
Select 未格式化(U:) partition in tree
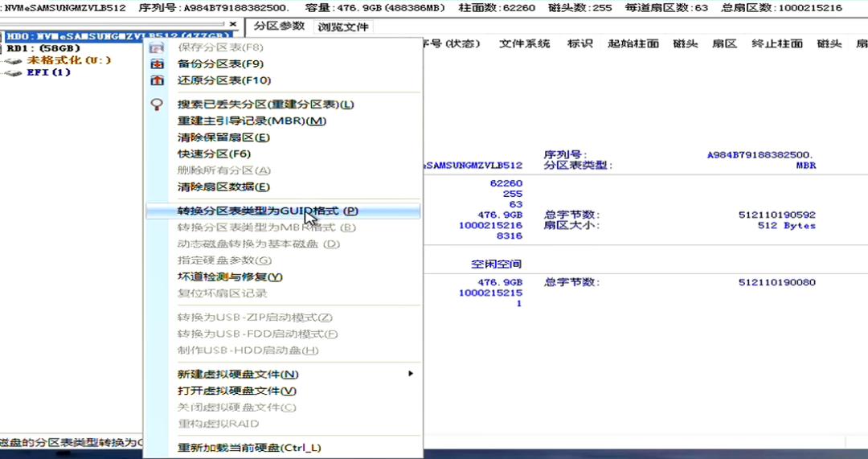click(68, 61)
